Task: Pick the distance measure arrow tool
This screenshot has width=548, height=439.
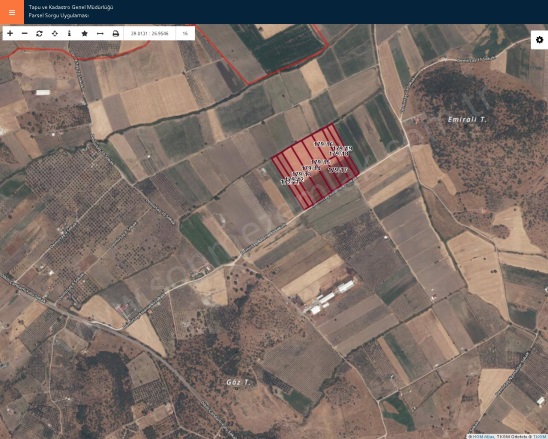Action: (x=100, y=33)
